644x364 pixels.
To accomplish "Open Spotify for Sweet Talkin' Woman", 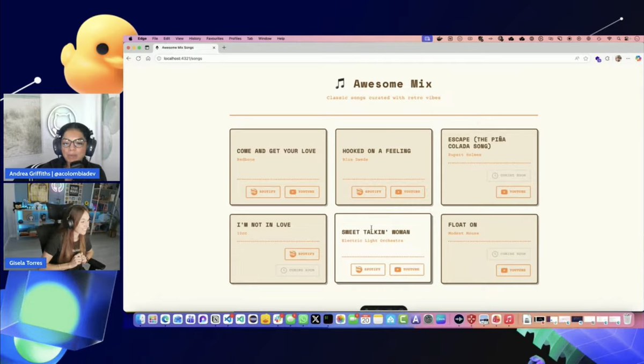I will click(368, 269).
